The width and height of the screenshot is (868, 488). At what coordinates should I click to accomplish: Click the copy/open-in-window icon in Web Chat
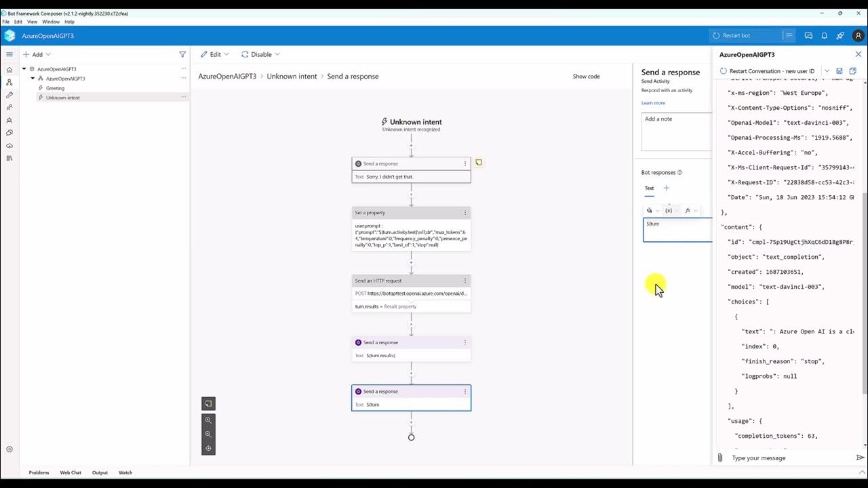coord(853,70)
